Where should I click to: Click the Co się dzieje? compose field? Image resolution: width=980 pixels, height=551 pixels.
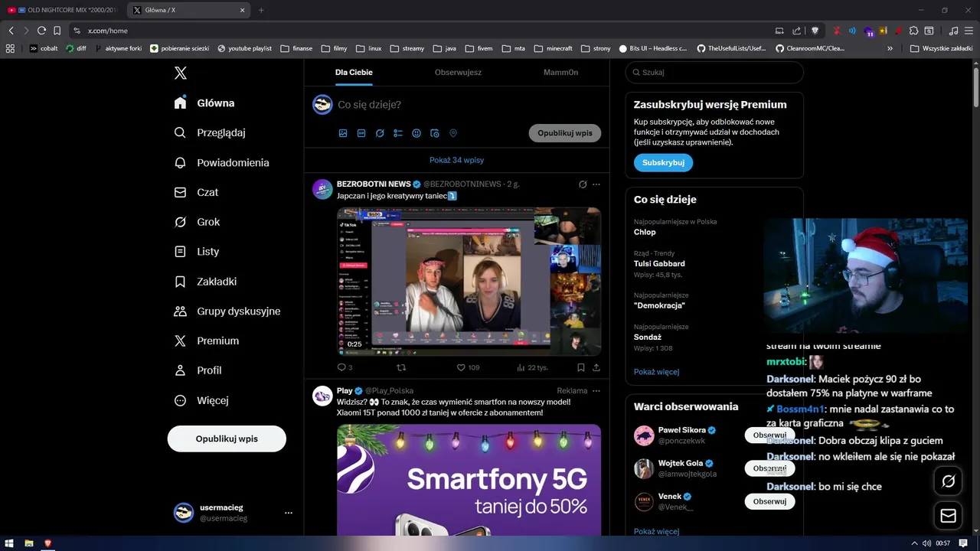[x=467, y=104]
